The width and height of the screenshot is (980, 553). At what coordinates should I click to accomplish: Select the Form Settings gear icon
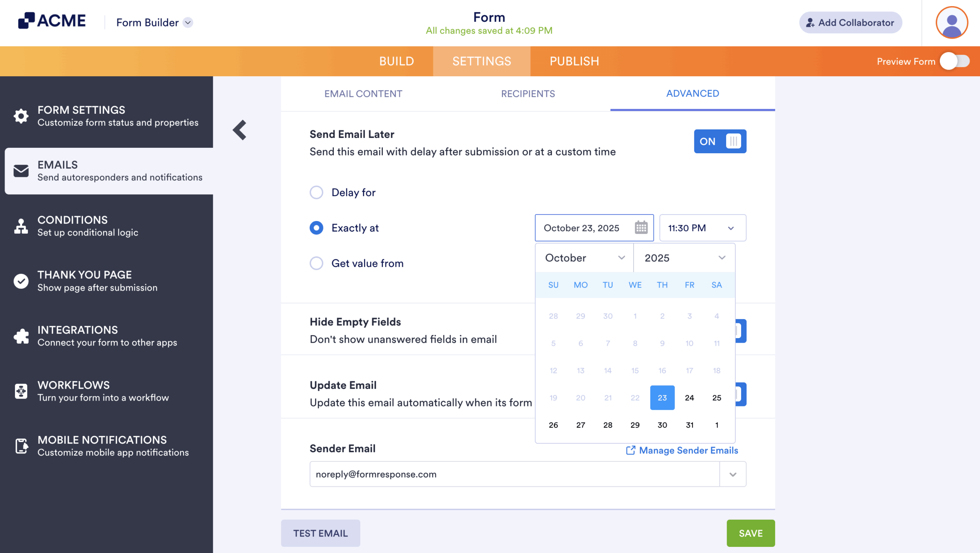point(21,116)
